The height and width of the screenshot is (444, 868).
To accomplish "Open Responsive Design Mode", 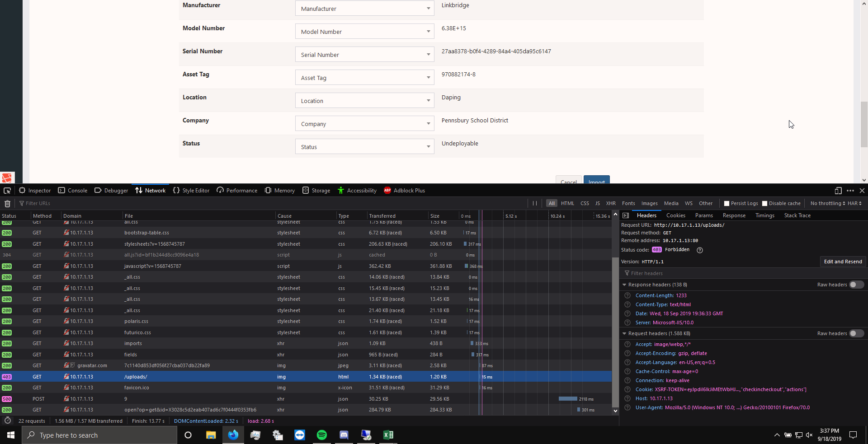I will coord(839,190).
